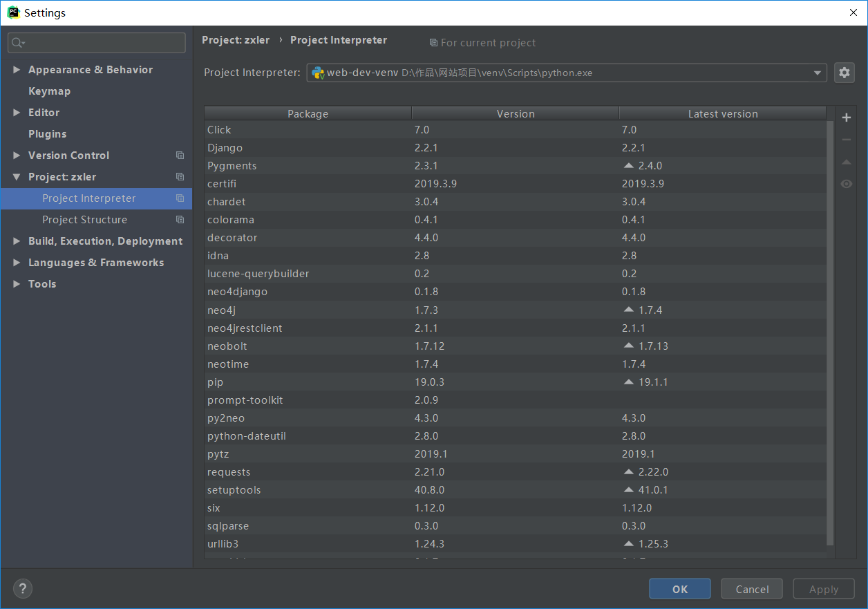Screen dimensions: 868x609
Task: Select the six package row
Action: tap(516, 507)
